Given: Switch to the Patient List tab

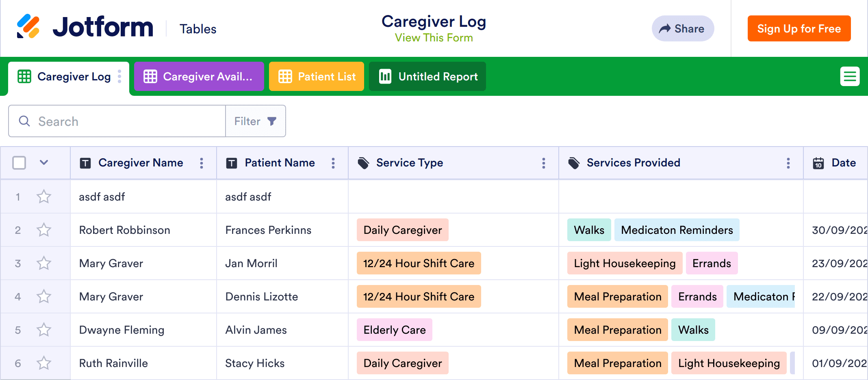Looking at the screenshot, I should 317,76.
